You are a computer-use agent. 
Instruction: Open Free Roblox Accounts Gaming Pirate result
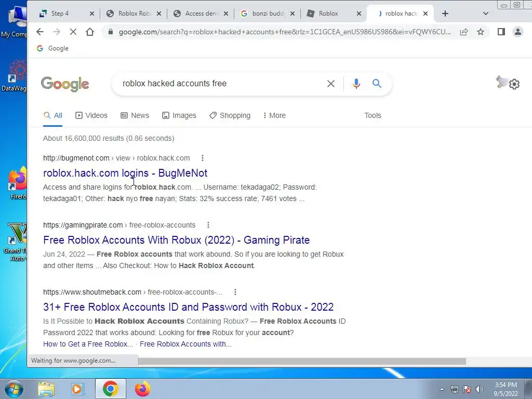[x=177, y=240]
